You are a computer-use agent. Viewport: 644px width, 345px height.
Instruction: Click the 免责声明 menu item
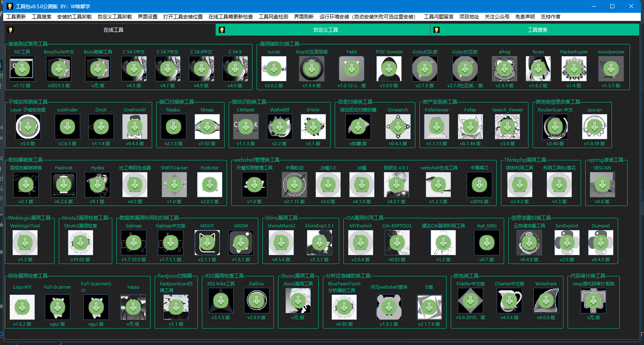pyautogui.click(x=525, y=17)
